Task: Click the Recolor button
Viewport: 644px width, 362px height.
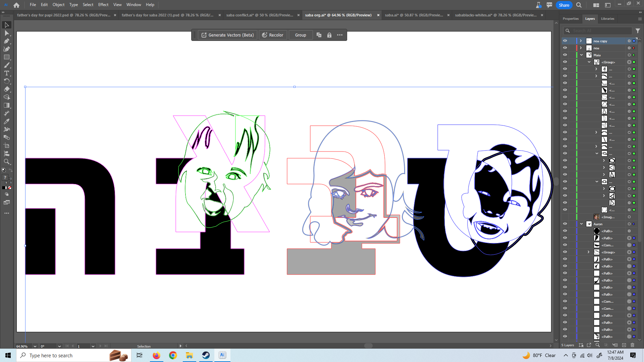Action: tap(273, 35)
